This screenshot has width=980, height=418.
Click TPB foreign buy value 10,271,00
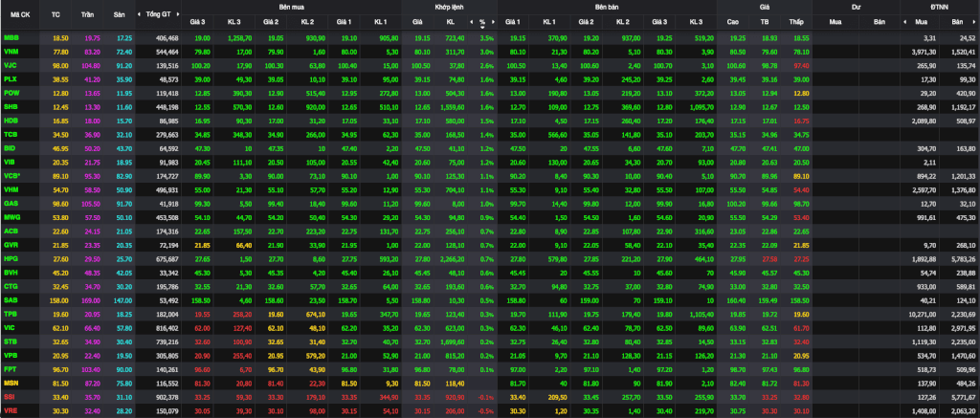tap(922, 313)
